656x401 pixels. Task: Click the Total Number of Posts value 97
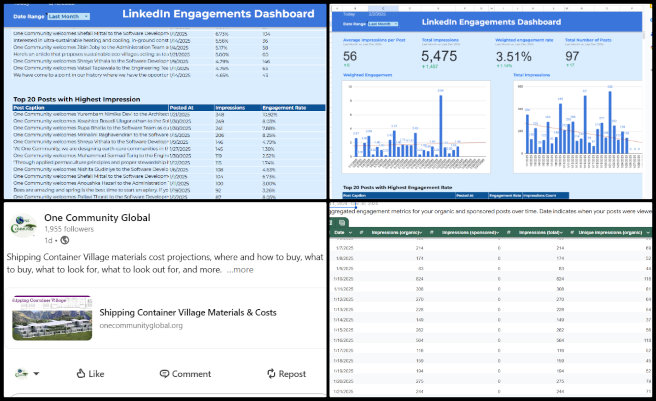(572, 56)
